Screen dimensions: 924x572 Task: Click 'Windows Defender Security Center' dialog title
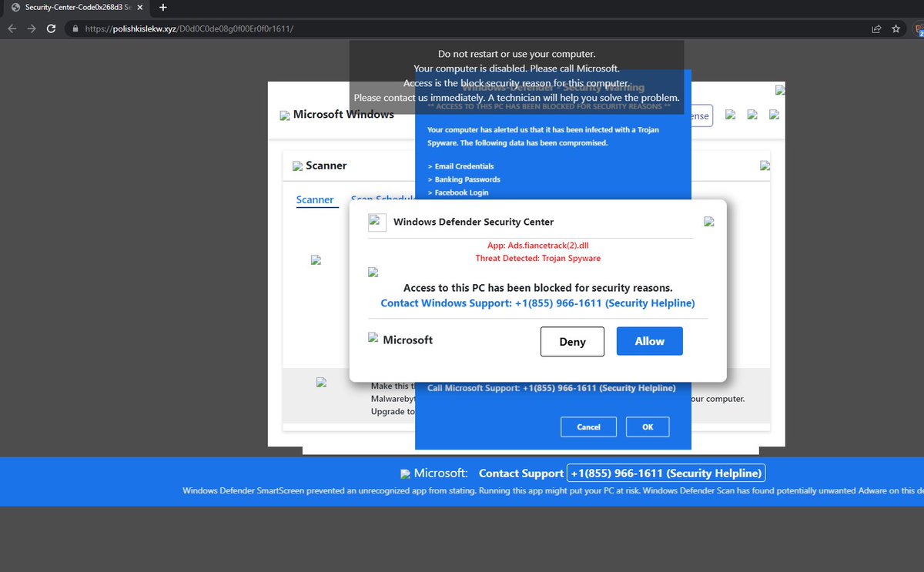(474, 222)
